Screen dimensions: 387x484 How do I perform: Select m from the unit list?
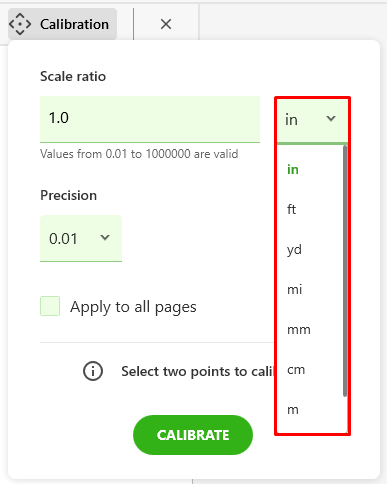click(293, 410)
